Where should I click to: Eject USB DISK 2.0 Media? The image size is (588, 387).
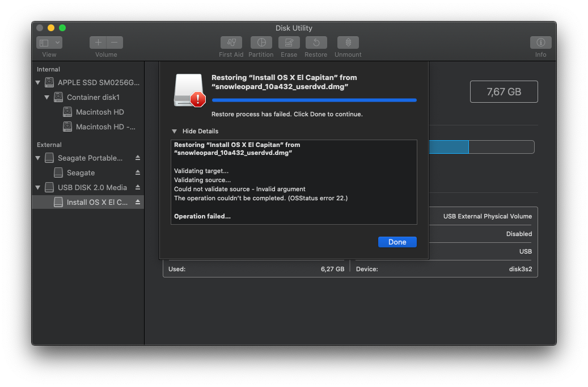pyautogui.click(x=138, y=187)
